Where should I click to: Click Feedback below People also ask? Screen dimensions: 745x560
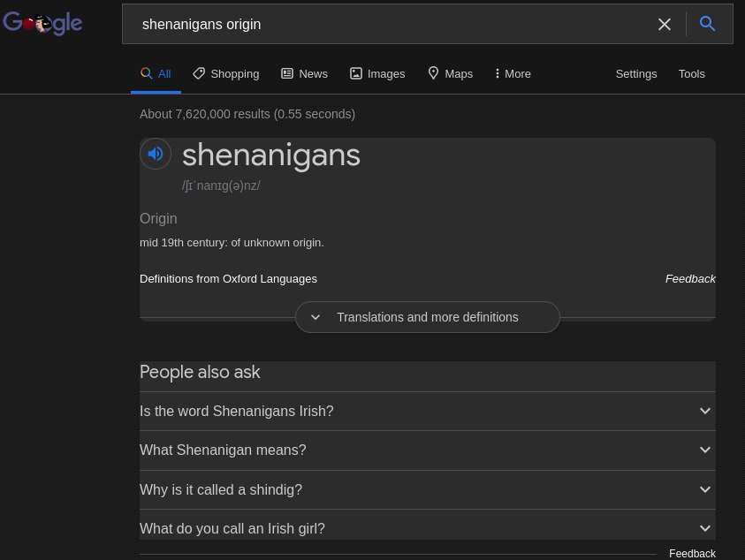point(692,553)
